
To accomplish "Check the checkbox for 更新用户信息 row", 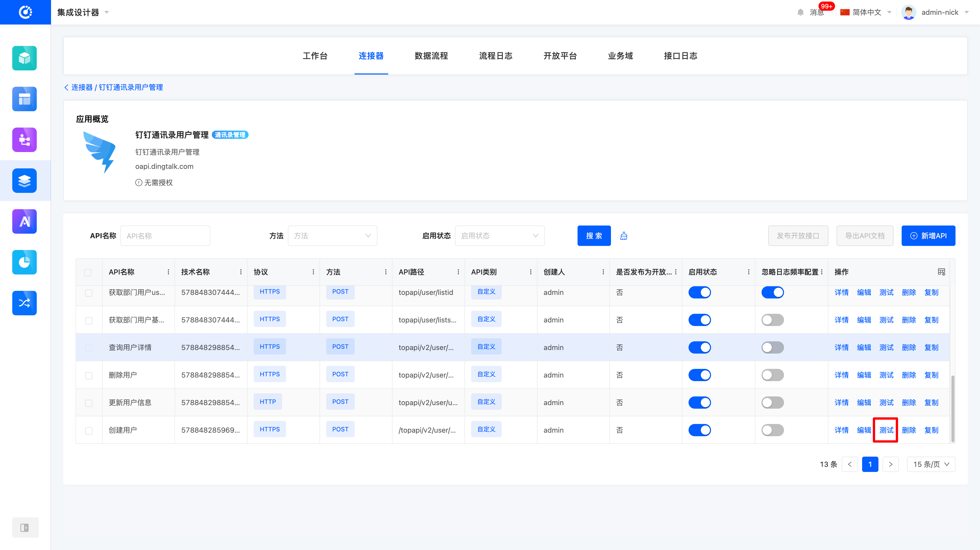I will 89,403.
